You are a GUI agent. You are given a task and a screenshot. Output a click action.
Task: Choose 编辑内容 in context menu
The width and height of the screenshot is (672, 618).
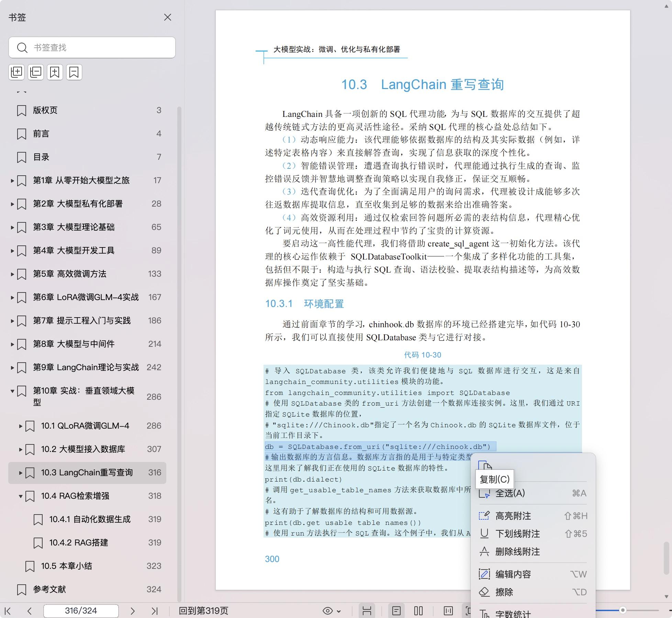tap(533, 574)
